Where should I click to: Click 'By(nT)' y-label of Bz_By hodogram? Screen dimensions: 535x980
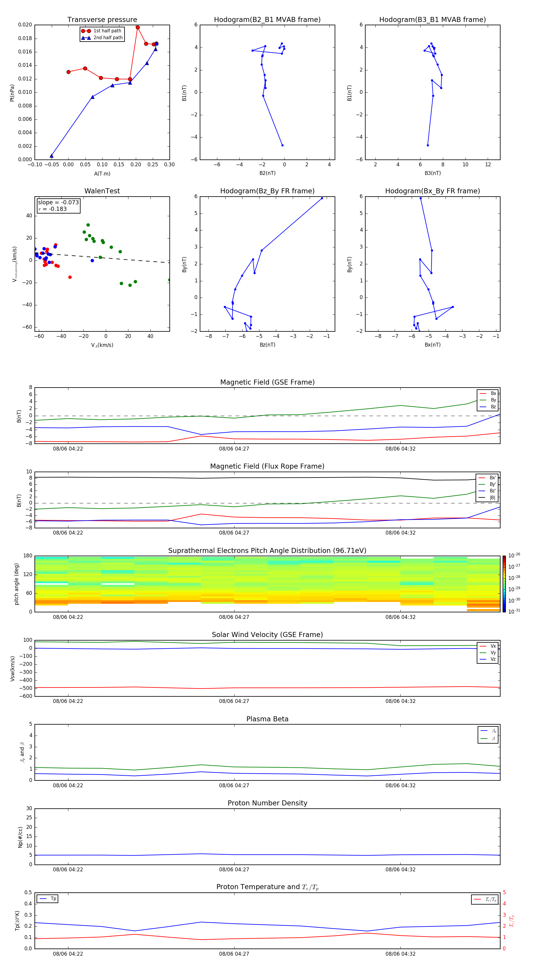[x=184, y=264]
